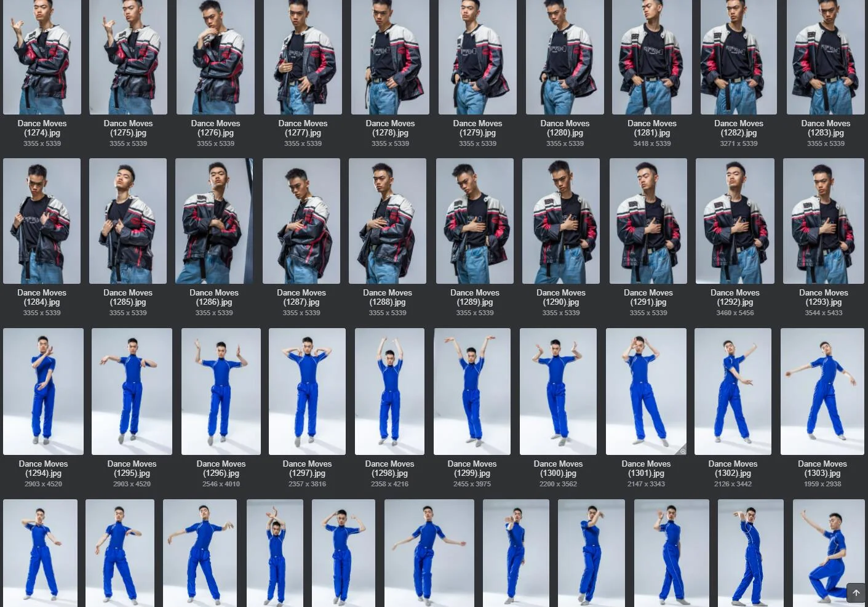Click the resolution label "2126 x 3442"
The height and width of the screenshot is (607, 868).
[733, 484]
